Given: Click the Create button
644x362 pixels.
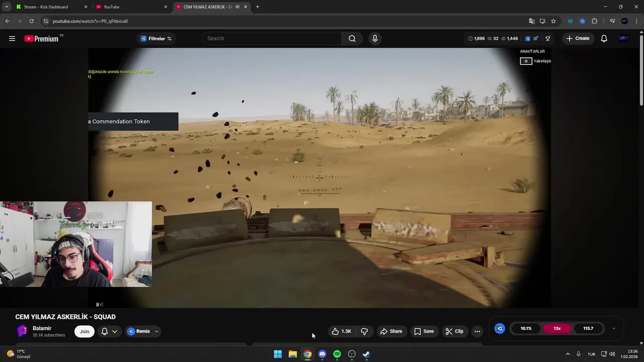Looking at the screenshot, I should [x=577, y=39].
